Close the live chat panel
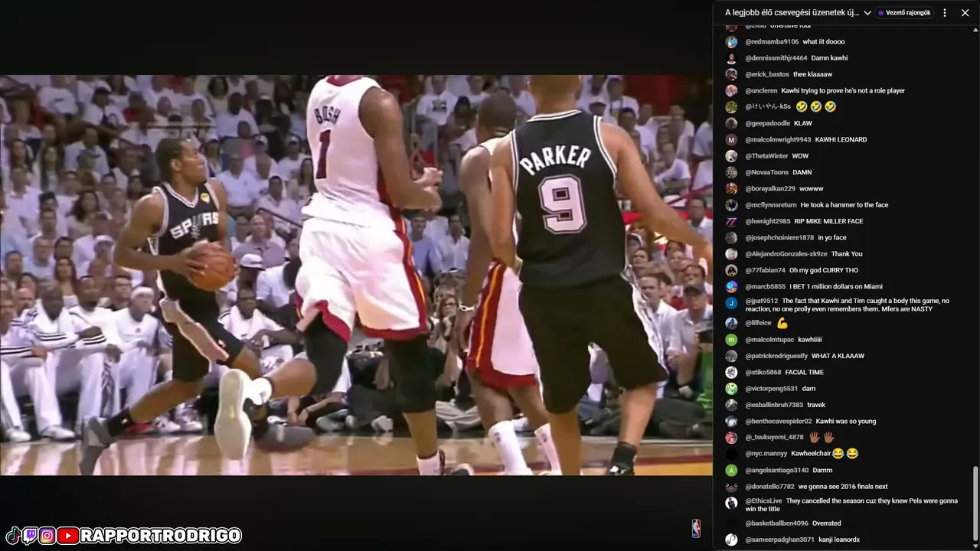This screenshot has width=980, height=551. tap(965, 12)
